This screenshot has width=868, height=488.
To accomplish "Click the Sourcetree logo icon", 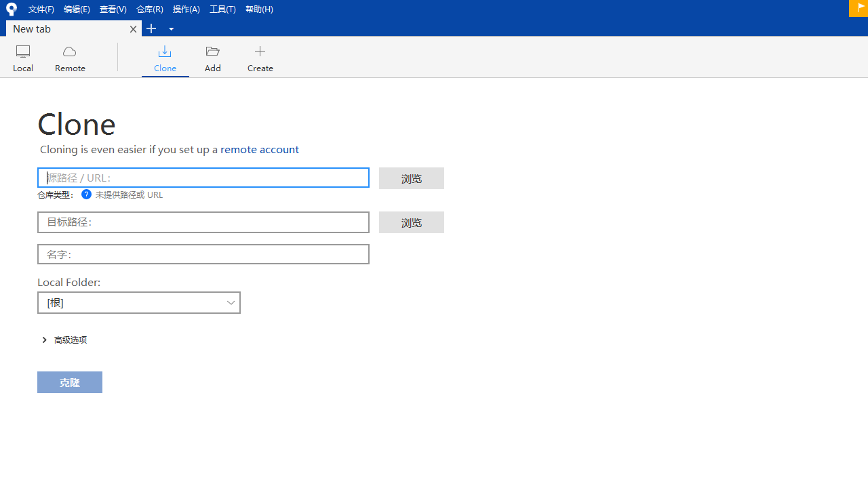I will point(11,9).
